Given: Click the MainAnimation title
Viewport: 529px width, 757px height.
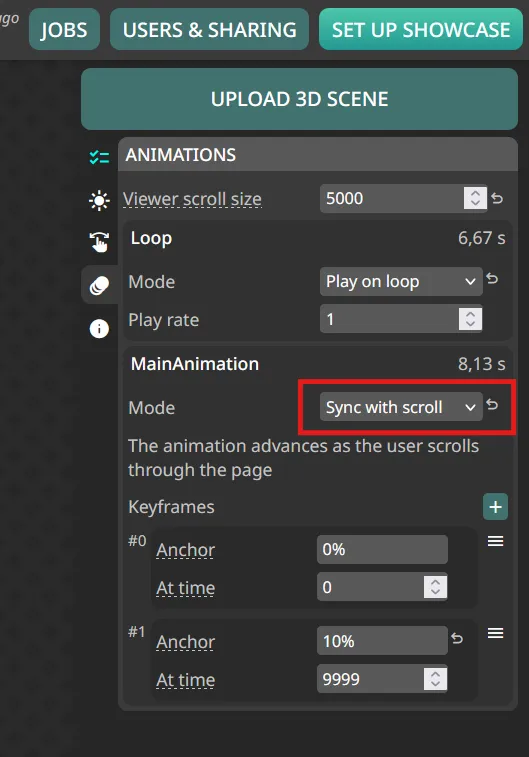Looking at the screenshot, I should [195, 364].
